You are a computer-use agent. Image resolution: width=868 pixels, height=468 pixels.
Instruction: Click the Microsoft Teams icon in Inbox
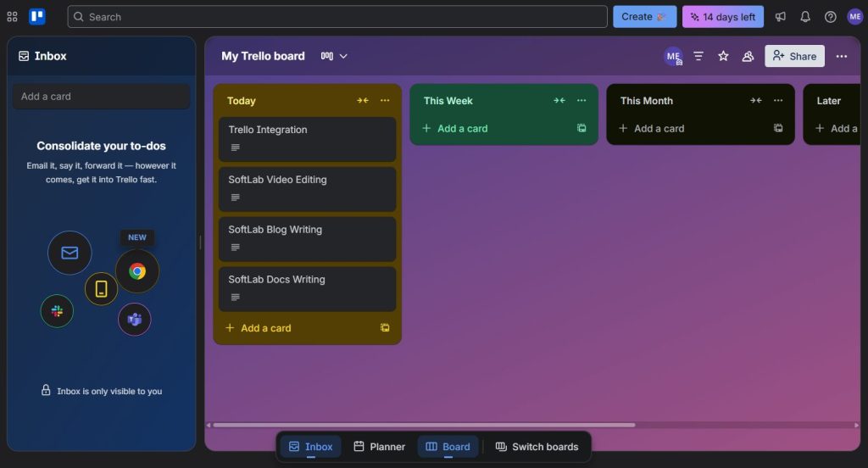click(135, 319)
